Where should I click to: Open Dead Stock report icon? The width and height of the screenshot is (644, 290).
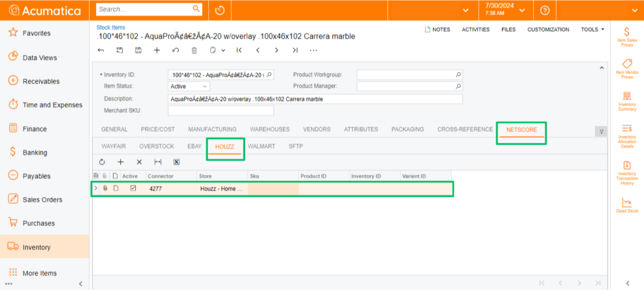tap(626, 206)
